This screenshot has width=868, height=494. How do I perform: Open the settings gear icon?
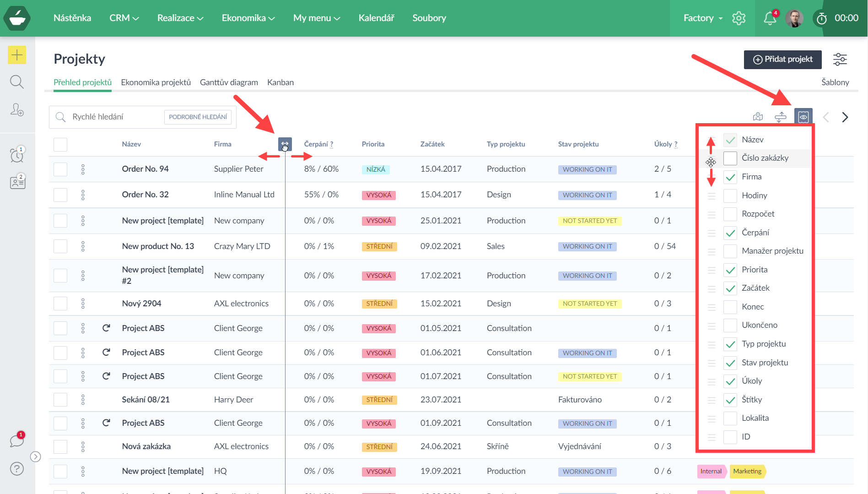739,18
